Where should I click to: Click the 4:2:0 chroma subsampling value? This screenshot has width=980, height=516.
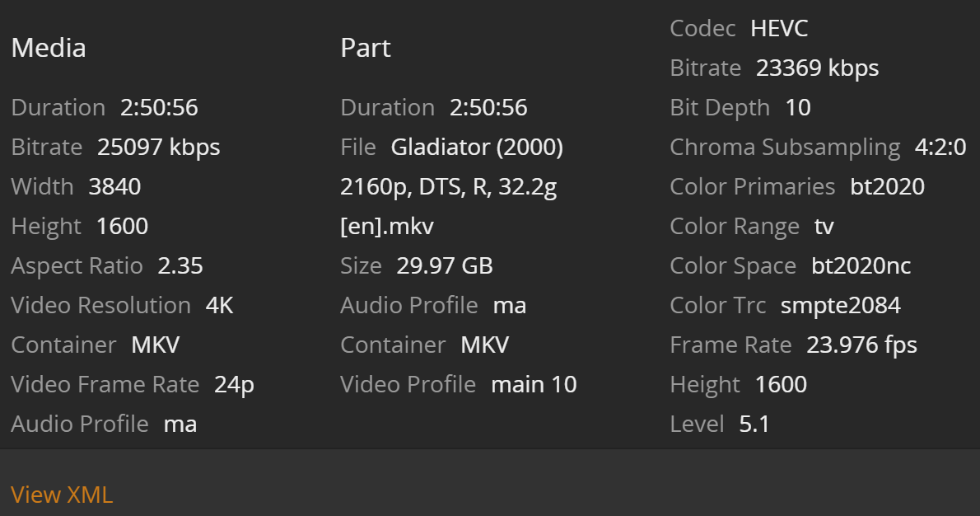pos(940,148)
